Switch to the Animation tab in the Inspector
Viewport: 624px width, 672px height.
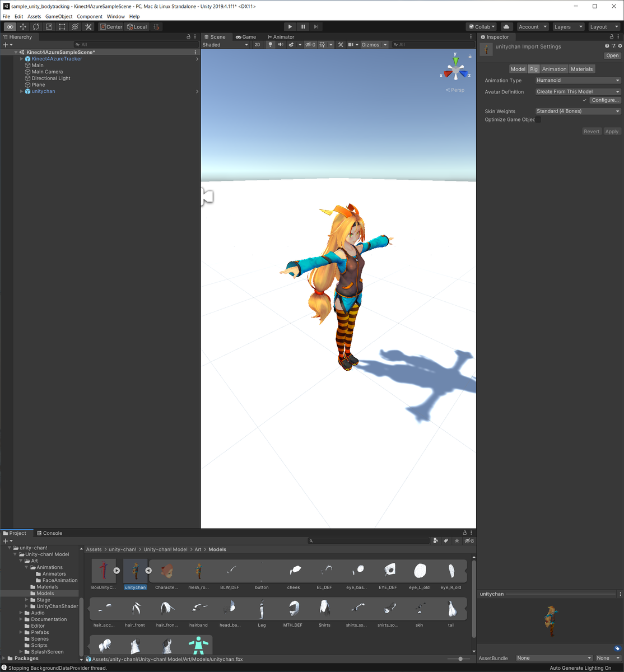tap(554, 68)
